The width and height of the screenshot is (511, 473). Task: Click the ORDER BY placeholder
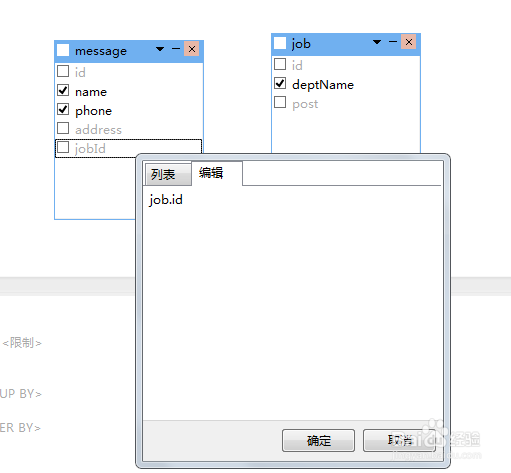(20, 428)
